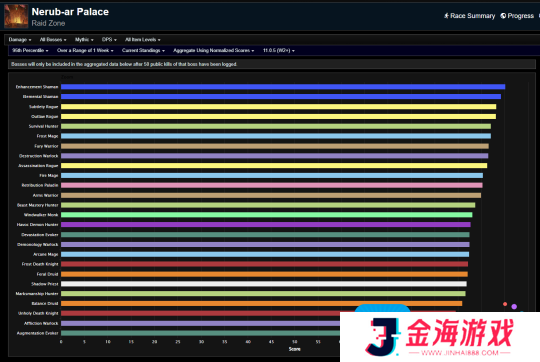The width and height of the screenshot is (540, 362).
Task: Open the DPS role menu
Action: (109, 40)
